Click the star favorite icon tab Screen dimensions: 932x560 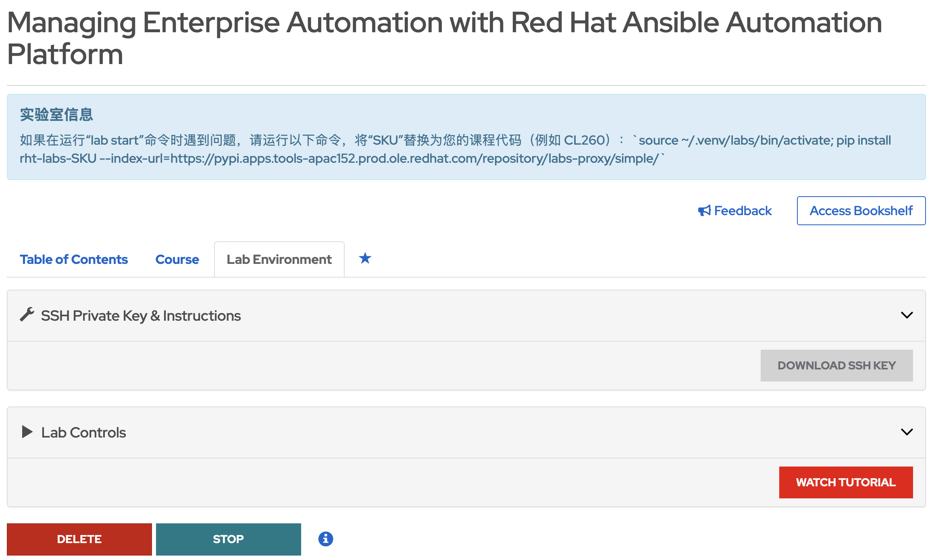[365, 258]
